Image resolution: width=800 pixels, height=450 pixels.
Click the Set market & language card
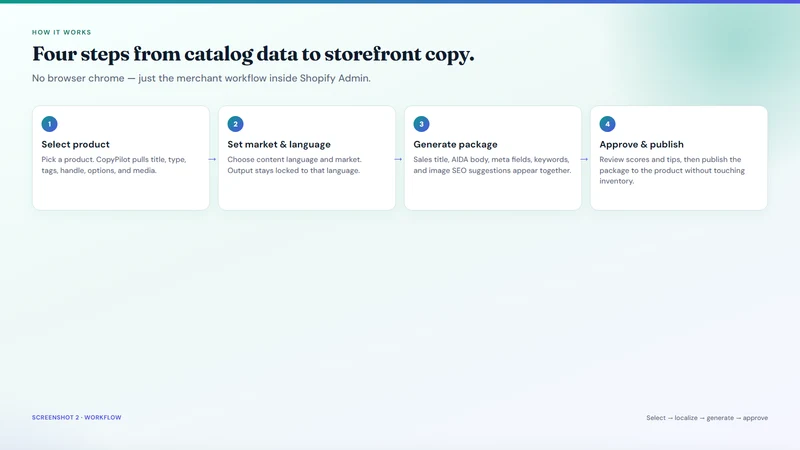coord(307,158)
